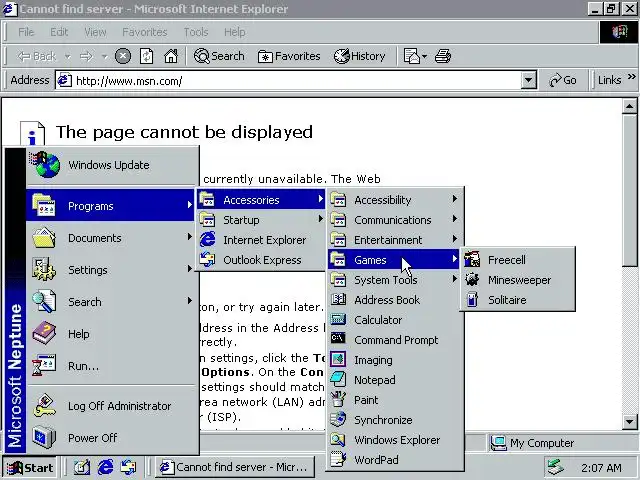The image size is (640, 480).
Task: Expand the Startup submenu arrow
Action: [x=321, y=219]
